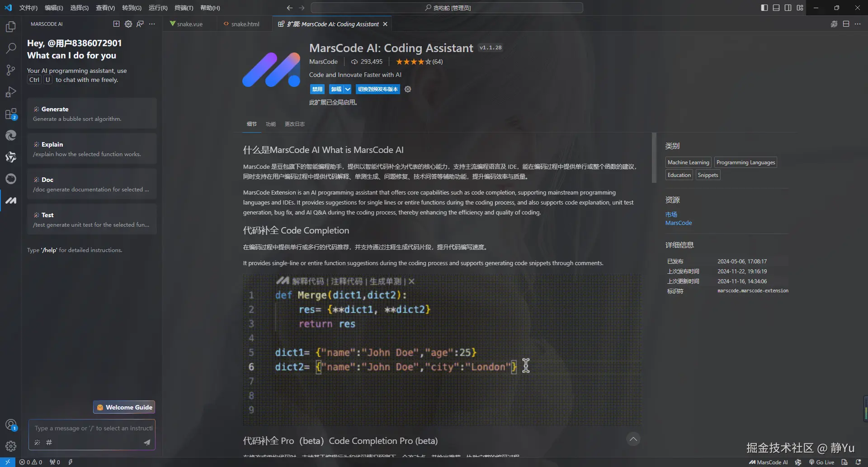Close the MarsCode AI extension tab
Screen dimensions: 868x467
[385, 24]
